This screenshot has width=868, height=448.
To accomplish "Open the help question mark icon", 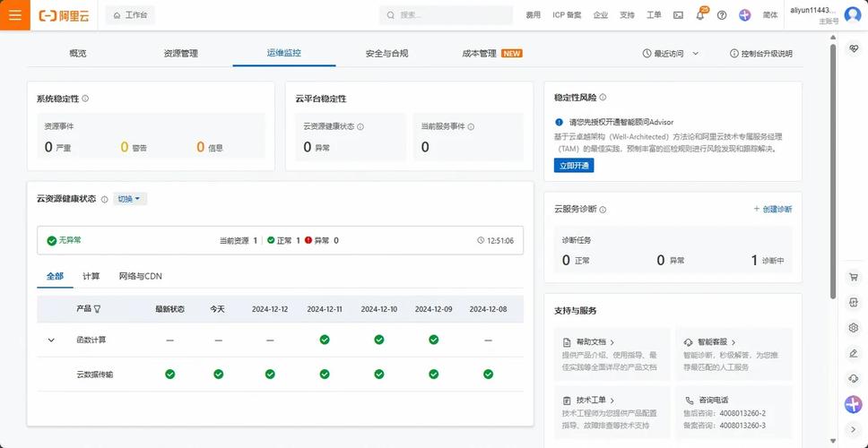I will click(721, 15).
